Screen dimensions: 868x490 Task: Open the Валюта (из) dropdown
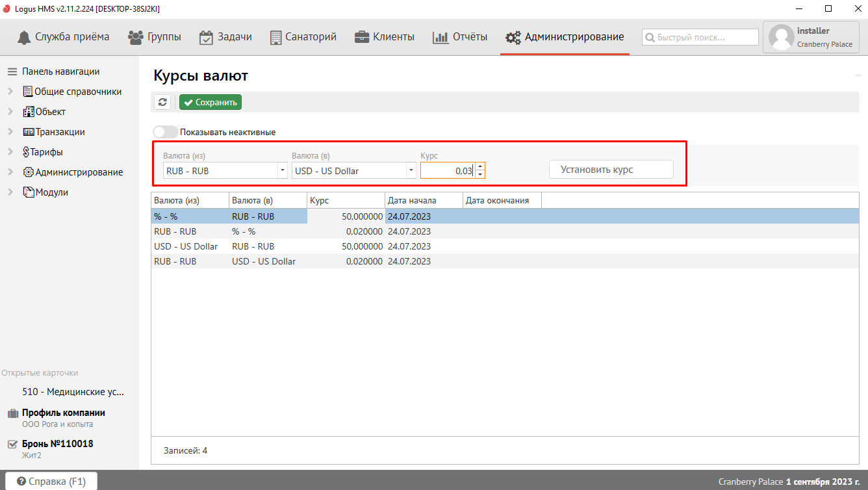(282, 170)
